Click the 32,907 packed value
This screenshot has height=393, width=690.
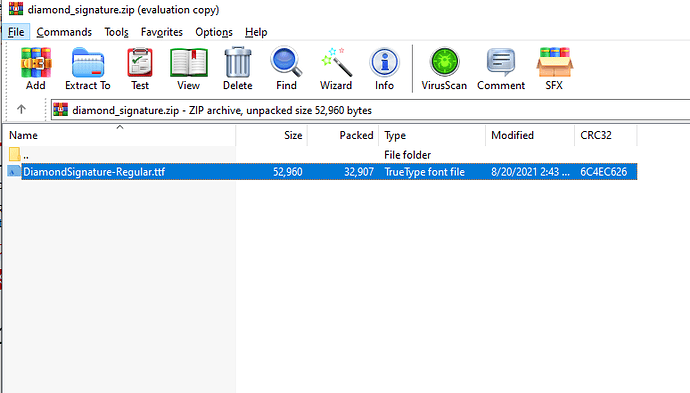click(x=359, y=172)
